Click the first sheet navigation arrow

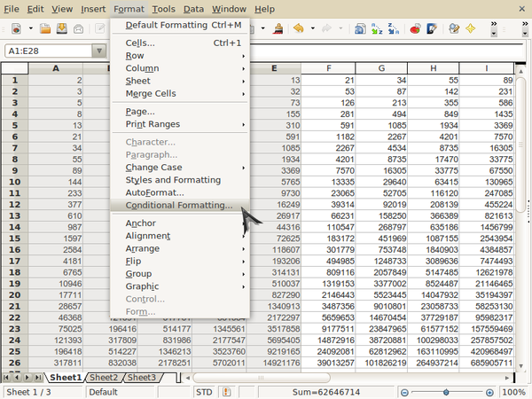(6, 378)
